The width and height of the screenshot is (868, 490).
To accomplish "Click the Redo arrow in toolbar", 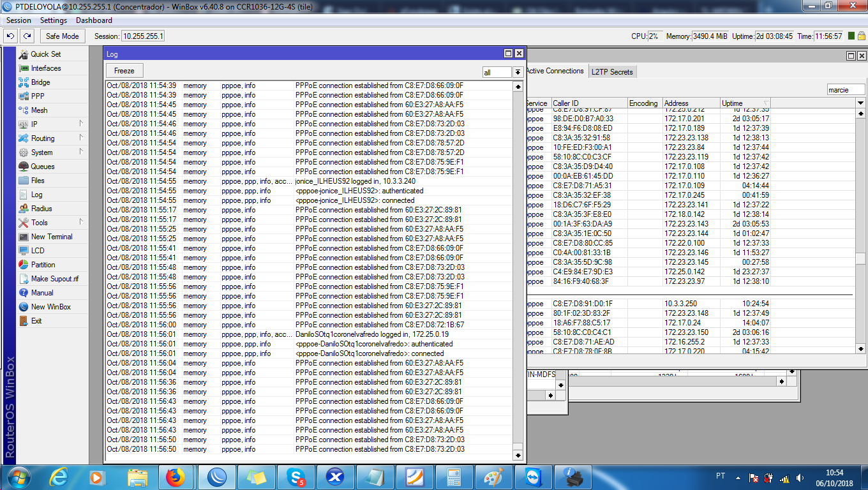I will (x=27, y=36).
